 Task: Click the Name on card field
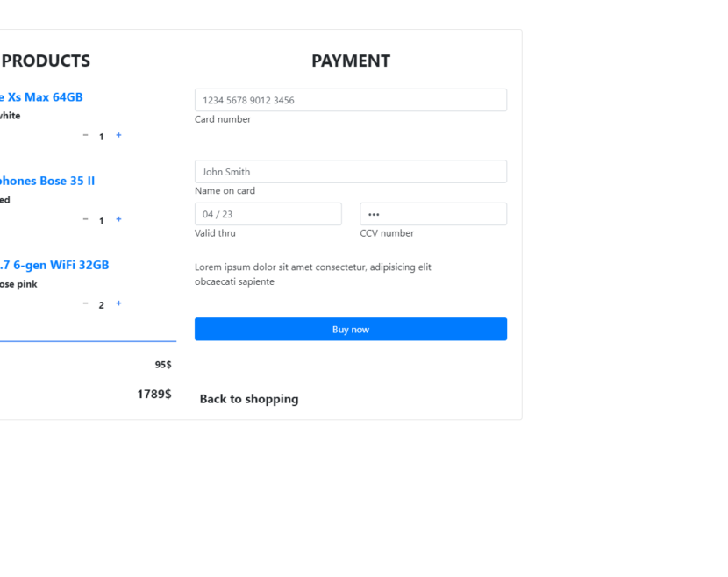pyautogui.click(x=350, y=172)
